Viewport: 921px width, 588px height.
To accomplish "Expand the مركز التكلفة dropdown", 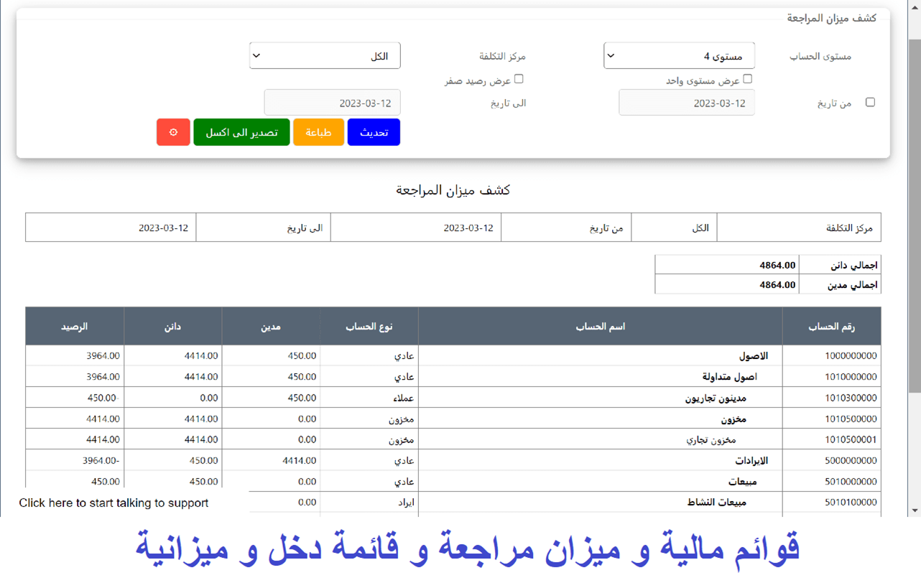I will point(325,56).
